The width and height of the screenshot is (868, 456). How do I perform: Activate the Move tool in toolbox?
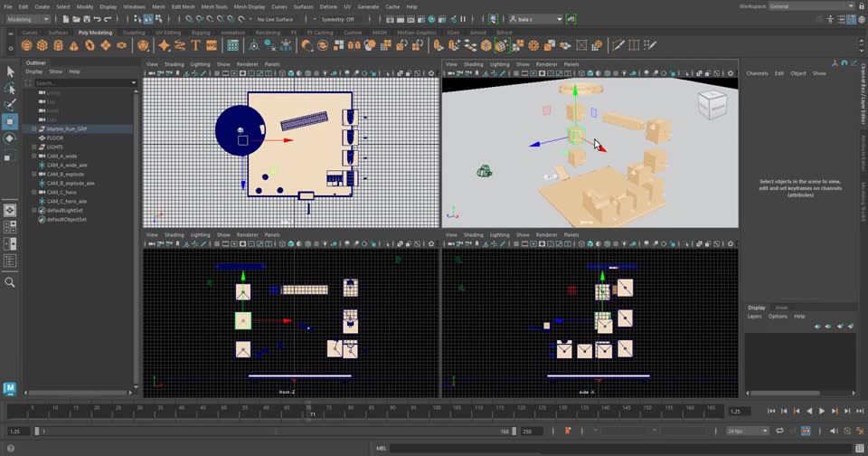(10, 121)
